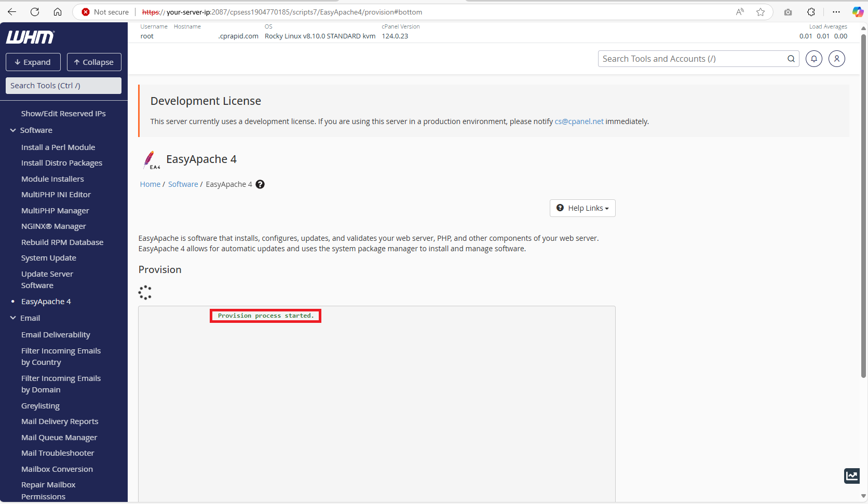Open the server statistics chart icon
This screenshot has height=504, width=868.
point(851,475)
